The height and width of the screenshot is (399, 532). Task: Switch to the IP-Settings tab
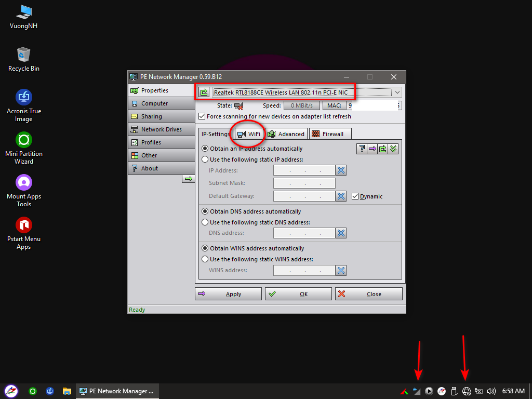pos(216,134)
